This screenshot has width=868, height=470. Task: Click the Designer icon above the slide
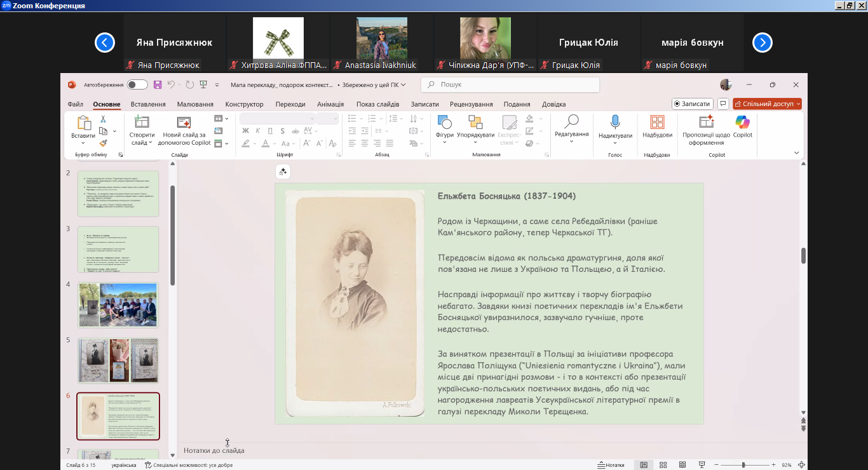pyautogui.click(x=283, y=171)
